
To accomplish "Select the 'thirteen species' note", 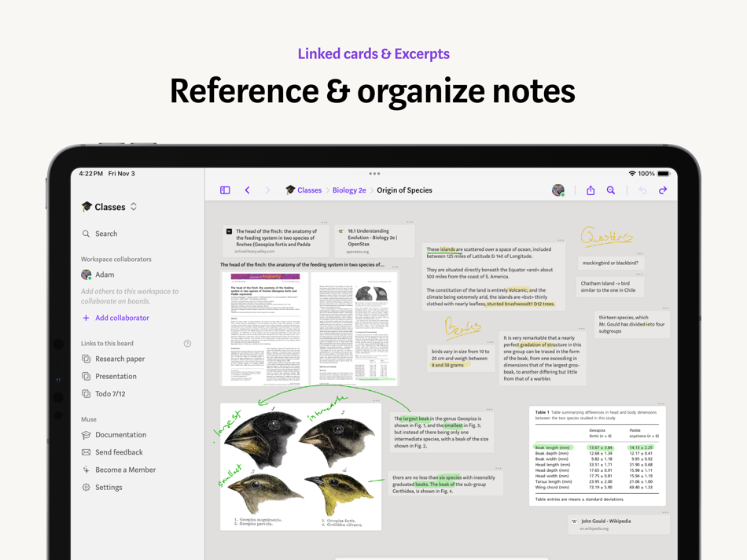I will coord(631,324).
